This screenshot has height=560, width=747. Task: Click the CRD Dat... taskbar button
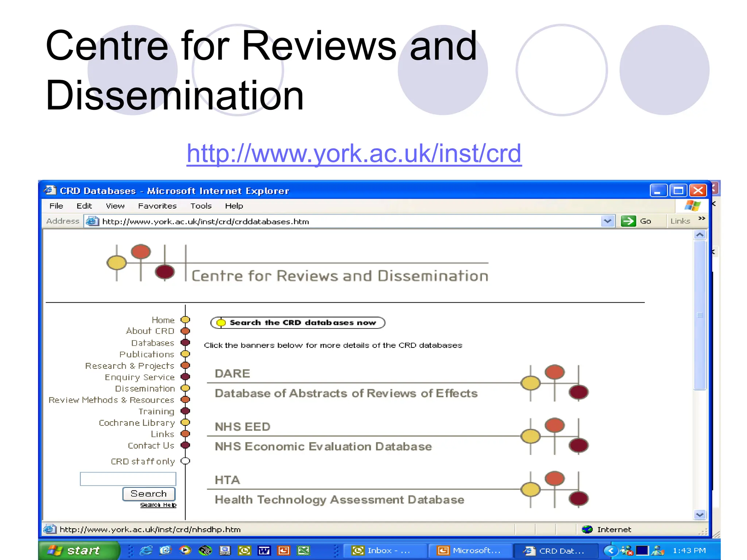(555, 550)
